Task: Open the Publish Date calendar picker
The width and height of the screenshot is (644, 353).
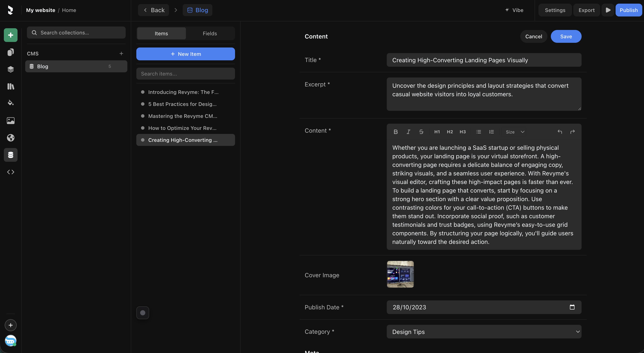Action: pos(572,307)
